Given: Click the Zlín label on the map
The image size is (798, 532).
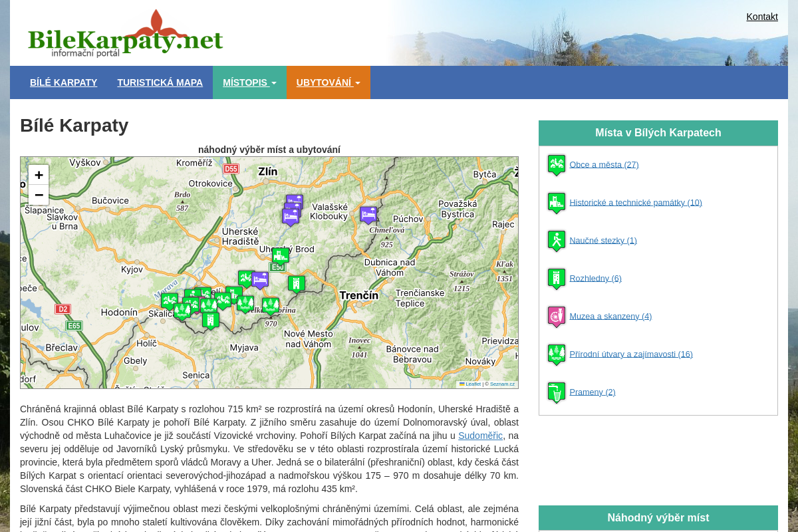Looking at the screenshot, I should point(267,171).
